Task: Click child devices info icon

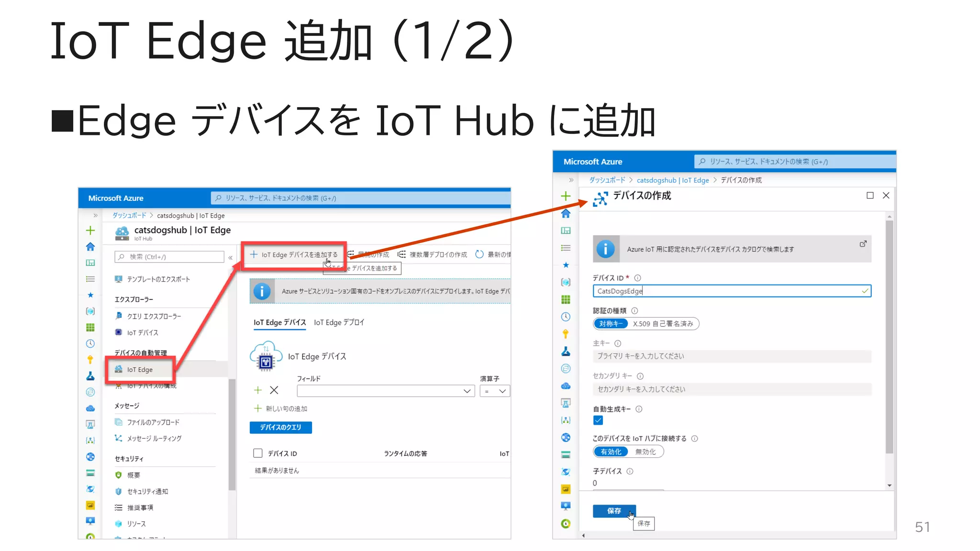Action: click(630, 471)
